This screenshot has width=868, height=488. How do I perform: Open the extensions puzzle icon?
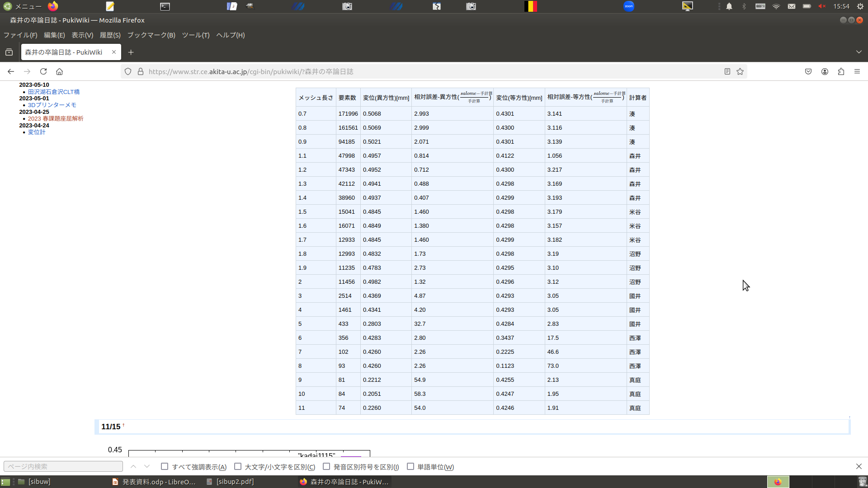841,71
